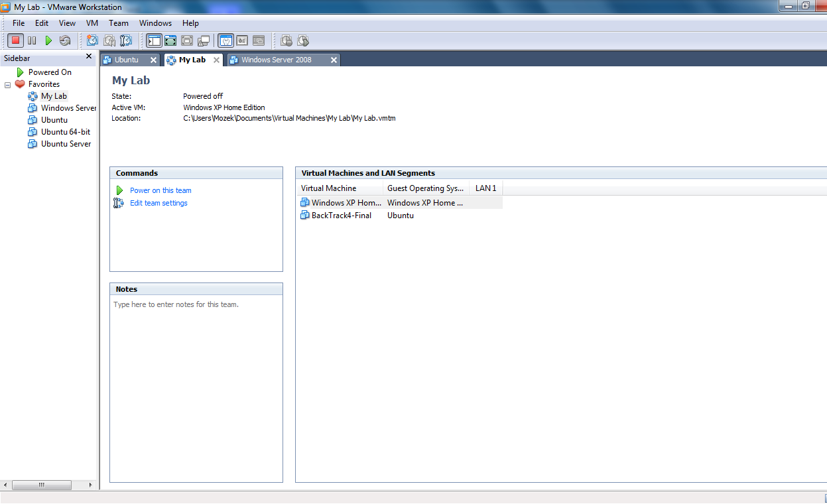Click the LAN 1 column header
This screenshot has width=827, height=504.
click(x=486, y=188)
